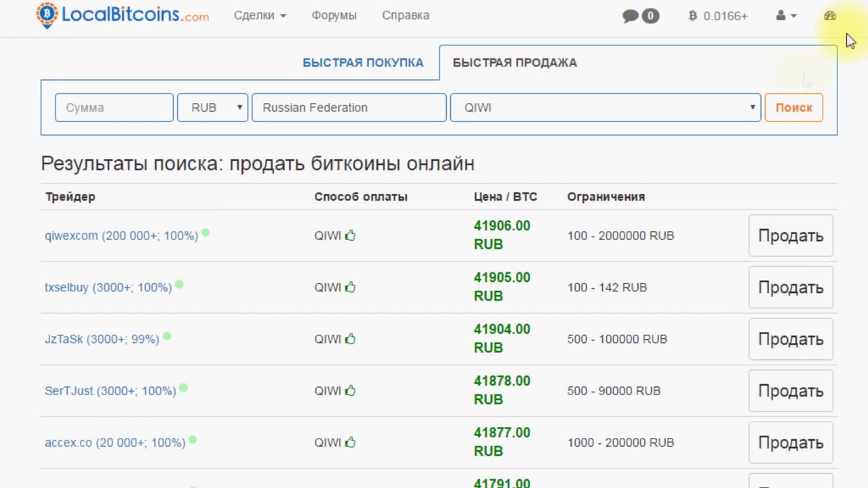Click thumbs-up icon in qiwexcom row
The height and width of the screenshot is (488, 868).
[350, 236]
